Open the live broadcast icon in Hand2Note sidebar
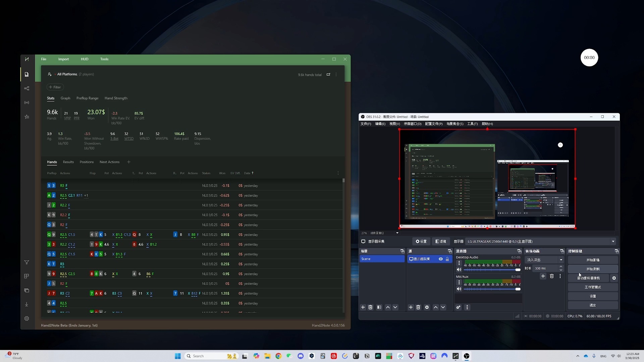 [x=26, y=103]
